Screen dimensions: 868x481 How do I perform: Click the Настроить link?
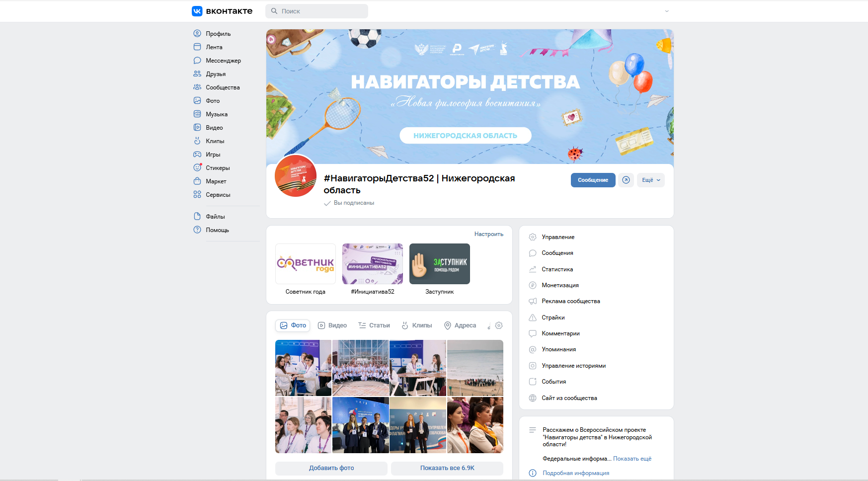489,234
